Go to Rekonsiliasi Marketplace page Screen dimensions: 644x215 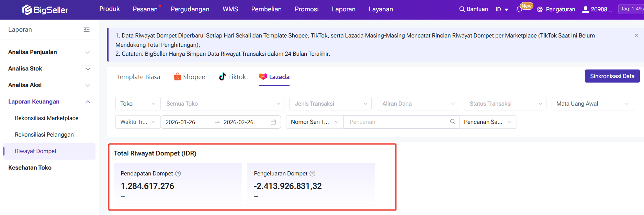[47, 118]
